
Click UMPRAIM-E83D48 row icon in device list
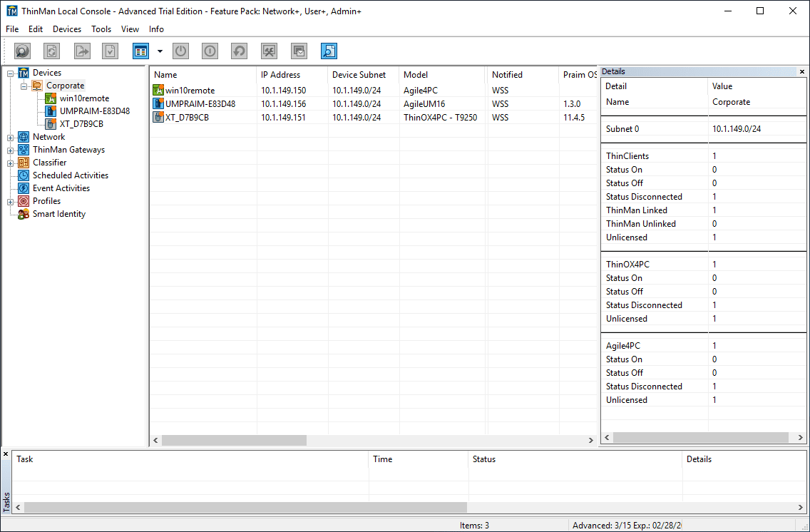coord(158,104)
